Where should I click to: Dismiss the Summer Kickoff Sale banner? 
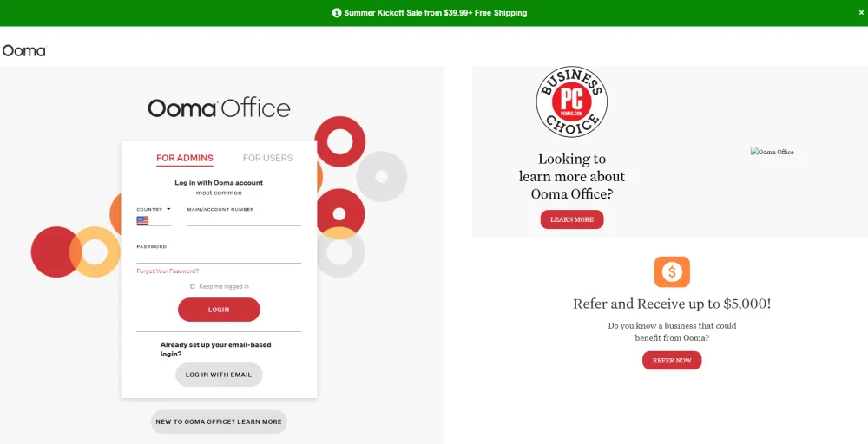tap(861, 12)
